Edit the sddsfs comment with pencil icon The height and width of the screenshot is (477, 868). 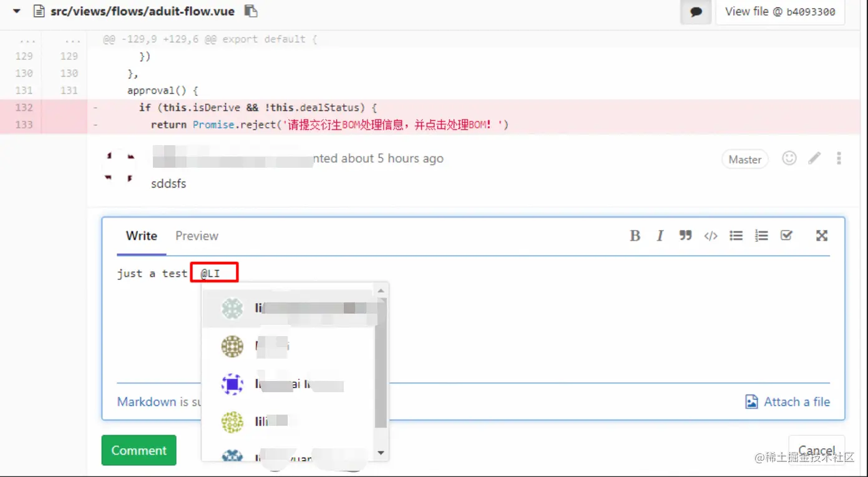pyautogui.click(x=814, y=158)
